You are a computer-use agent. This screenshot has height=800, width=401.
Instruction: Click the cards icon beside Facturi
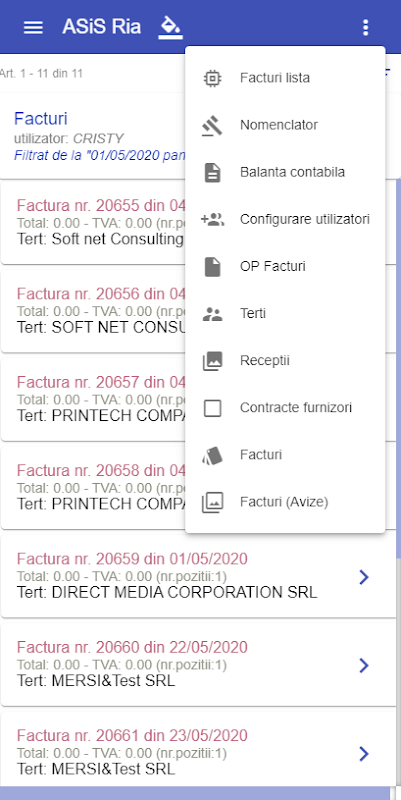(212, 455)
